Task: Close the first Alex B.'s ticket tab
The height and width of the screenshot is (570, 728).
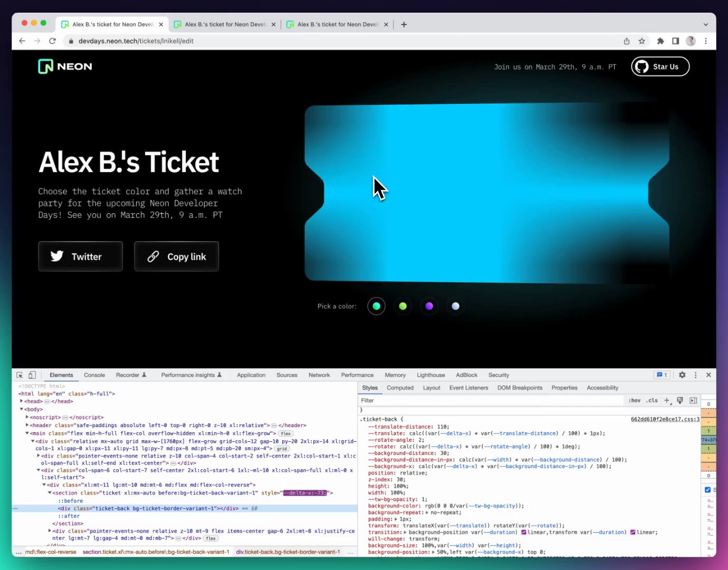Action: (161, 24)
